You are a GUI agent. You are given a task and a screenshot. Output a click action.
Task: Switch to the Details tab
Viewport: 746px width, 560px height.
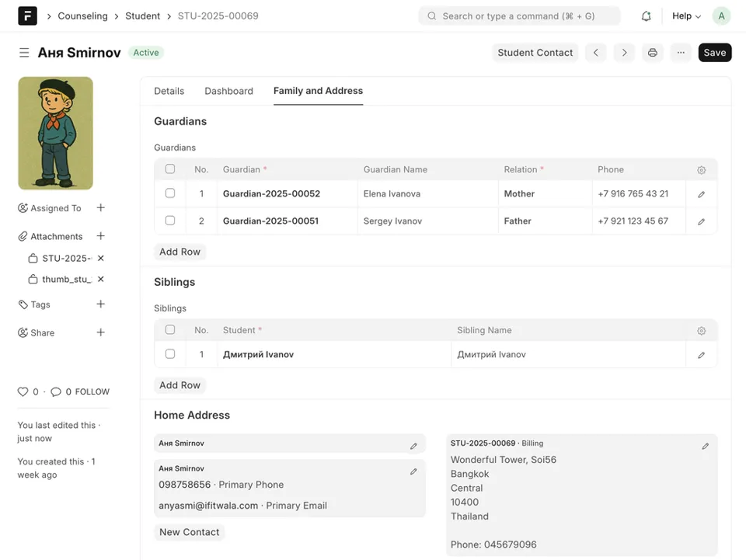pyautogui.click(x=169, y=91)
